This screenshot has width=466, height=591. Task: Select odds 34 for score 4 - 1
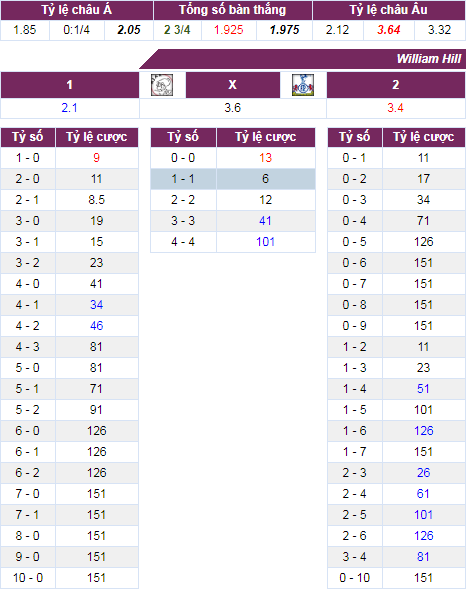97,305
